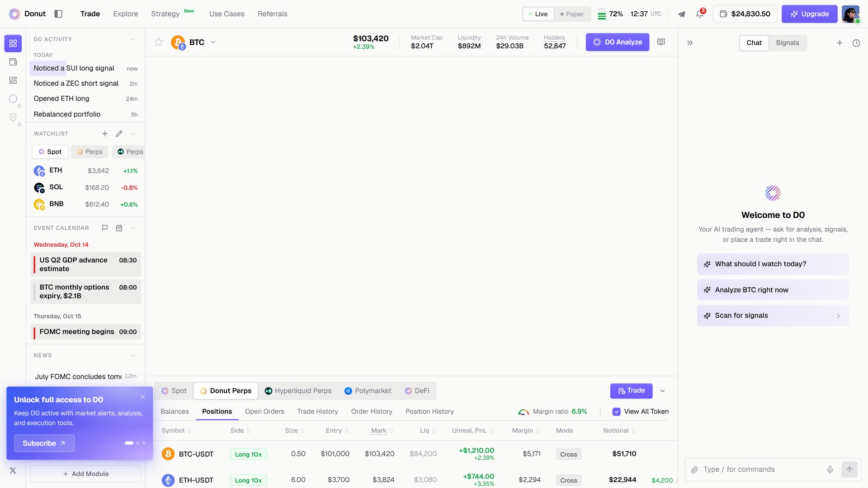This screenshot has width=868, height=488.
Task: Collapse the Event Calendar section chevron
Action: [x=133, y=228]
